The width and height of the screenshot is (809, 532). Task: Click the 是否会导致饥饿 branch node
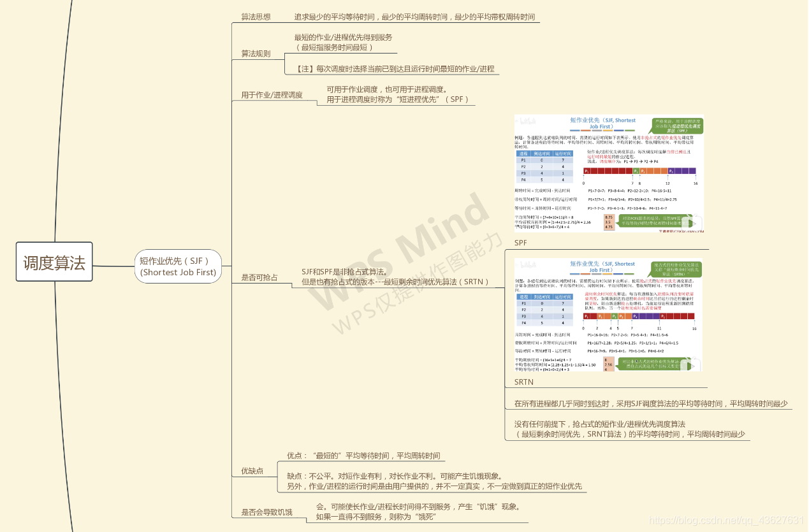[x=266, y=512]
